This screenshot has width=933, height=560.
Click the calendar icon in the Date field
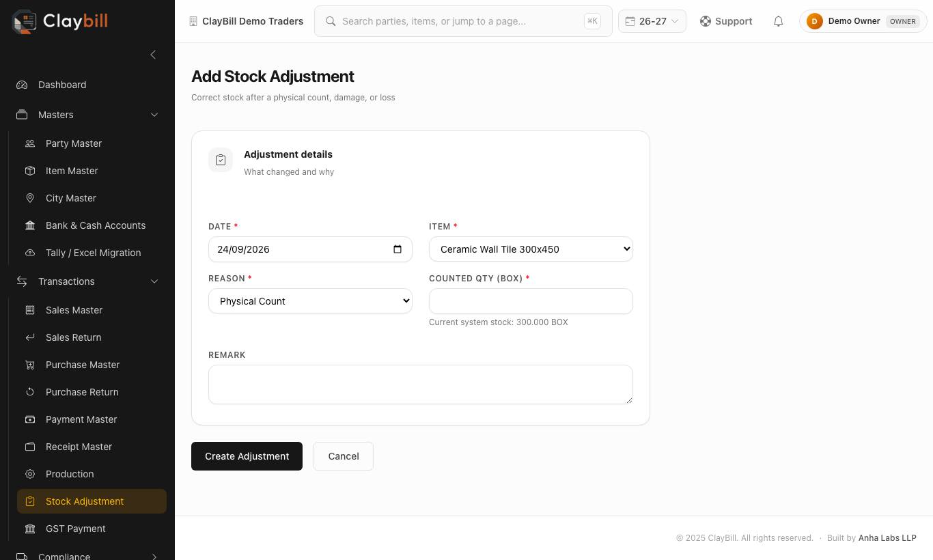click(x=398, y=249)
